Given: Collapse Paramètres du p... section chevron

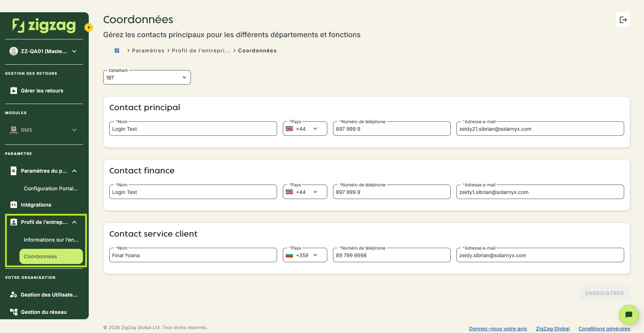Looking at the screenshot, I should (74, 171).
